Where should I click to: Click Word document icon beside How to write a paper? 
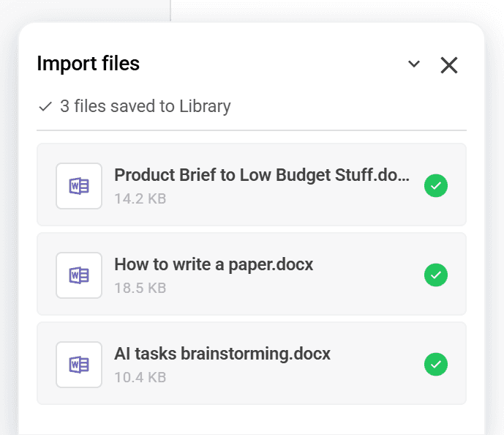[79, 275]
